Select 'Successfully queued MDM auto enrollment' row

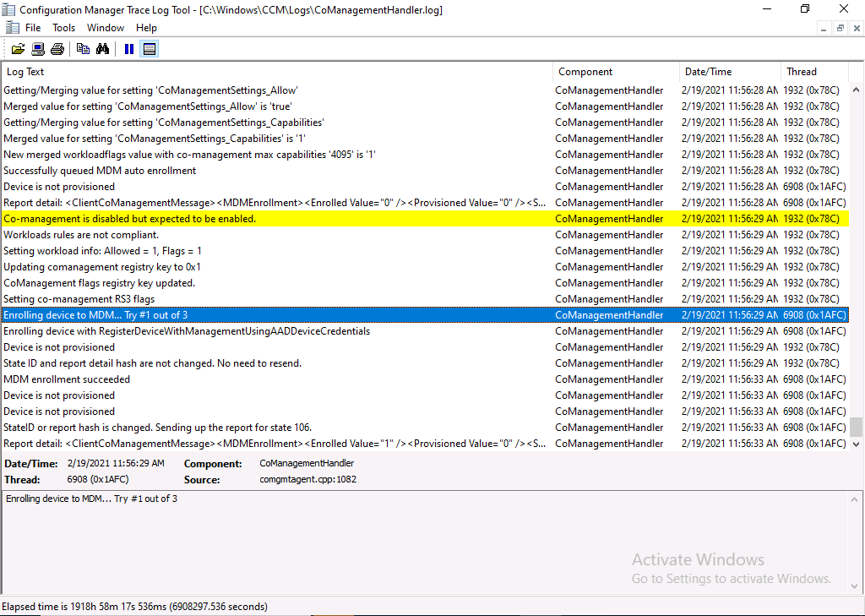425,171
